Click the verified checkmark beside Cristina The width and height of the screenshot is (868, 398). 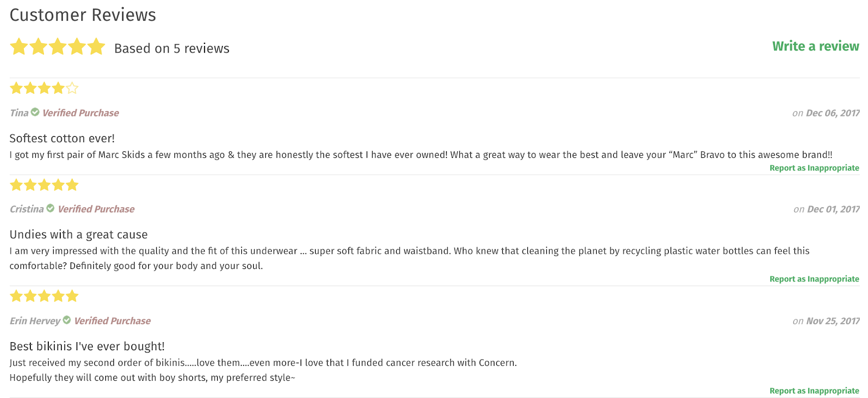(x=50, y=208)
